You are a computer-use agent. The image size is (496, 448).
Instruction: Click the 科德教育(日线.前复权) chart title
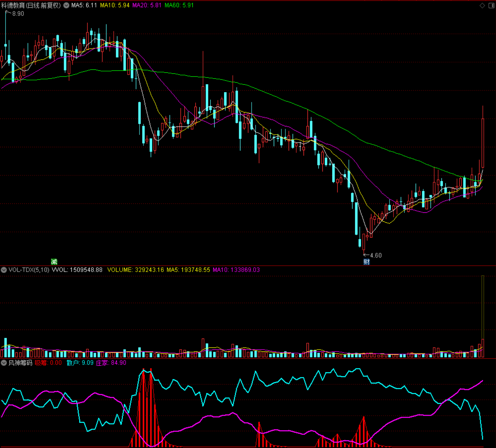(x=31, y=5)
